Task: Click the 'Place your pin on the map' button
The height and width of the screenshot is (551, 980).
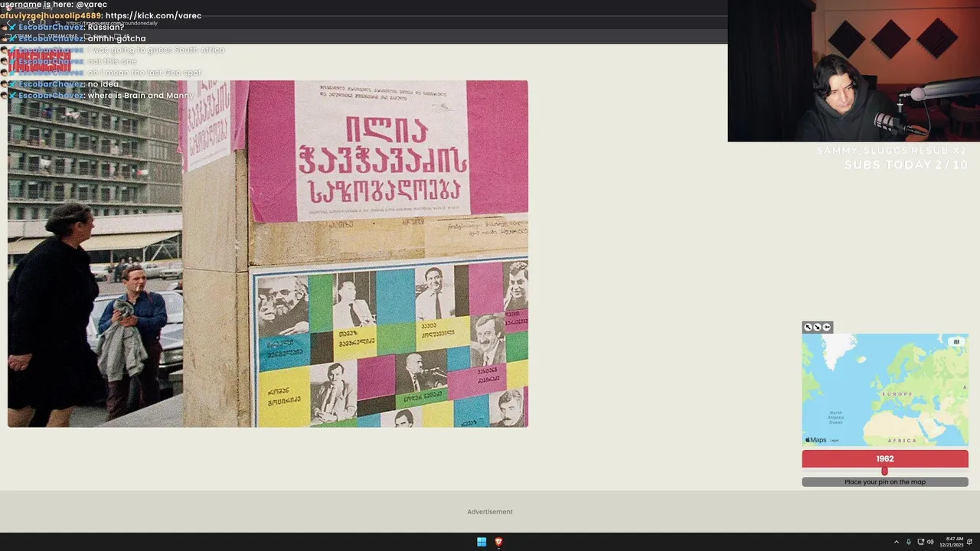Action: pyautogui.click(x=885, y=482)
